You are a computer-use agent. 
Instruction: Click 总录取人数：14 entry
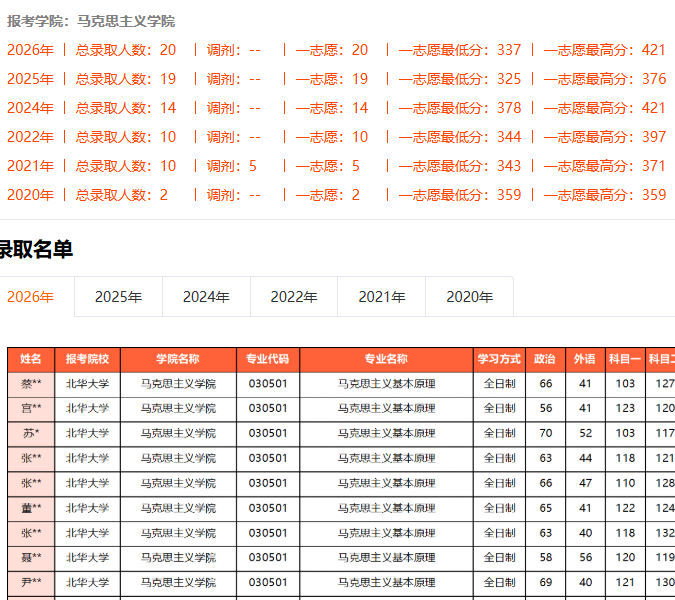(126, 108)
